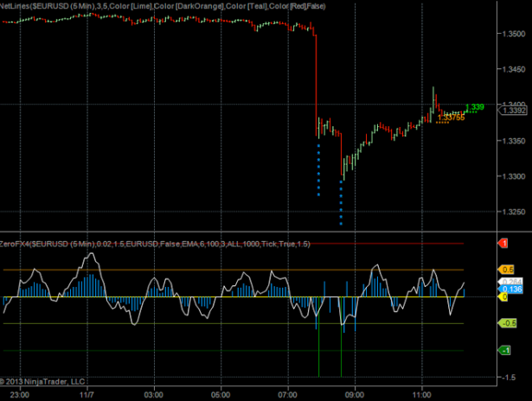Click the green 1.339 price label

474,107
